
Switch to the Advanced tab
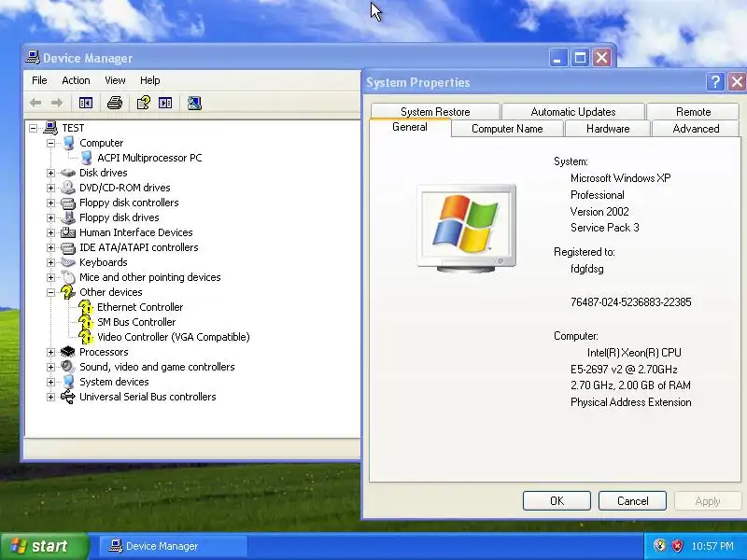tap(696, 129)
